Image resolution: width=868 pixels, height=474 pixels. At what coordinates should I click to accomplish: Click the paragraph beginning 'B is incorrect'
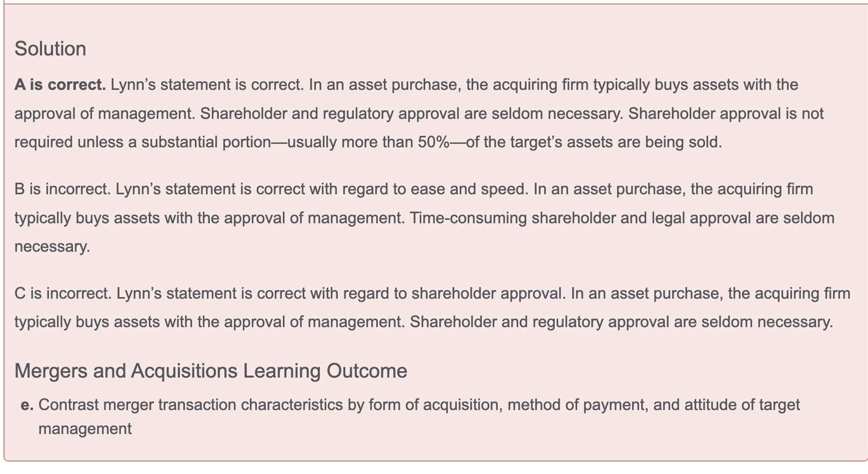425,218
